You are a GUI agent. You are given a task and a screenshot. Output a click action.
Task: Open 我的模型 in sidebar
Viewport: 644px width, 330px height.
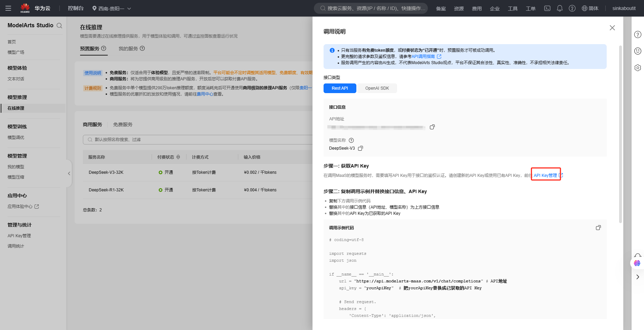(16, 167)
